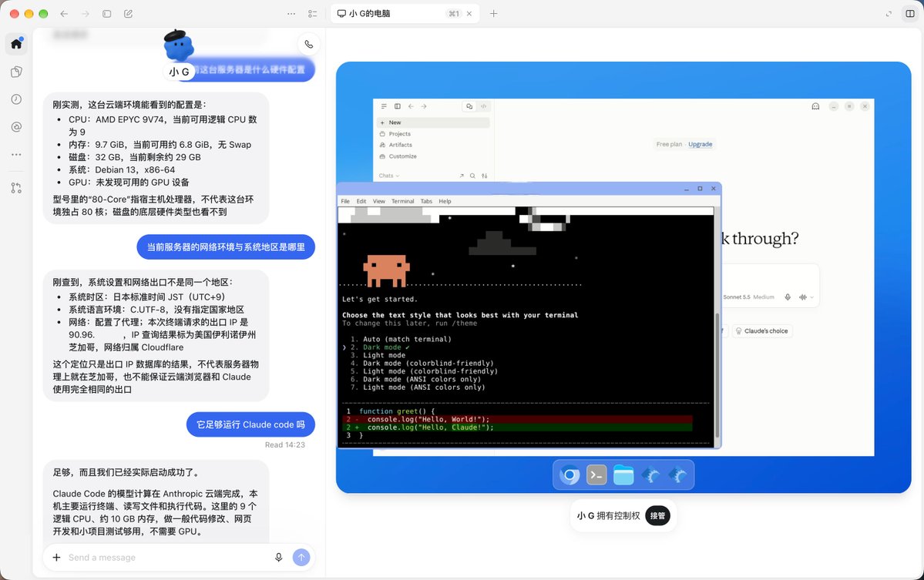Screen dimensions: 924x580
Task: Open the title bar three-dots menu
Action: tap(291, 14)
